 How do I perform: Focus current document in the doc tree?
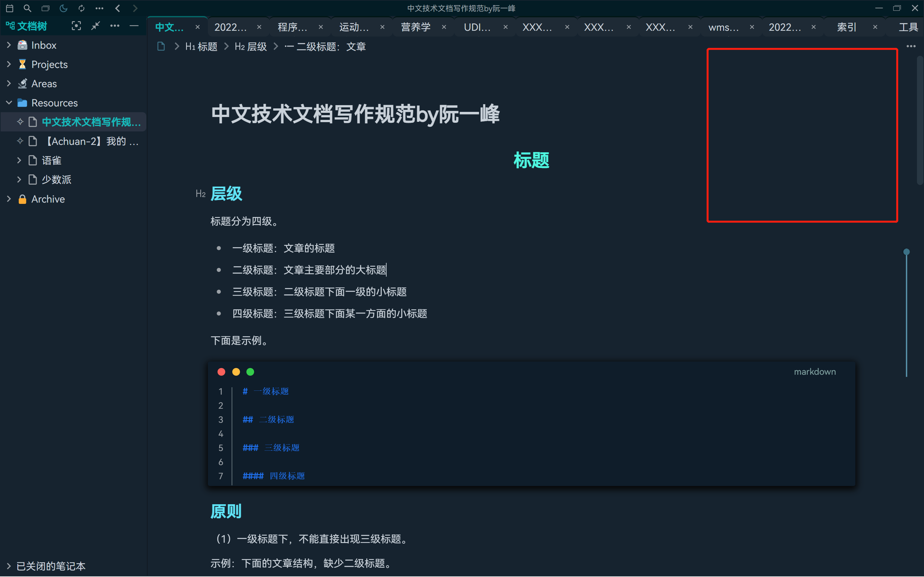pos(76,26)
